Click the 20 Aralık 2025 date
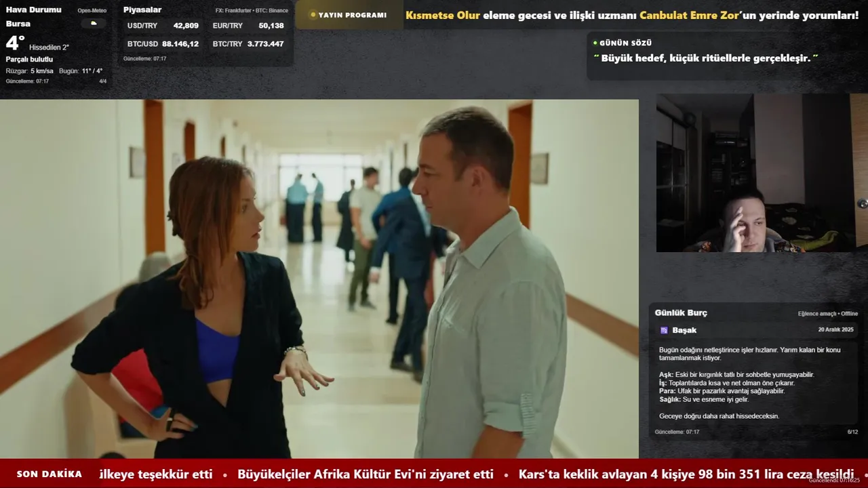 (x=835, y=330)
